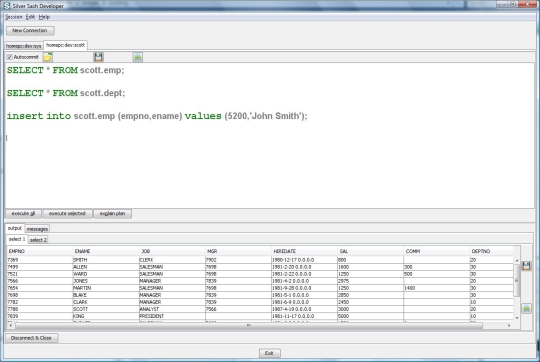
Task: Click the HIREDATE column header
Action: (x=304, y=251)
